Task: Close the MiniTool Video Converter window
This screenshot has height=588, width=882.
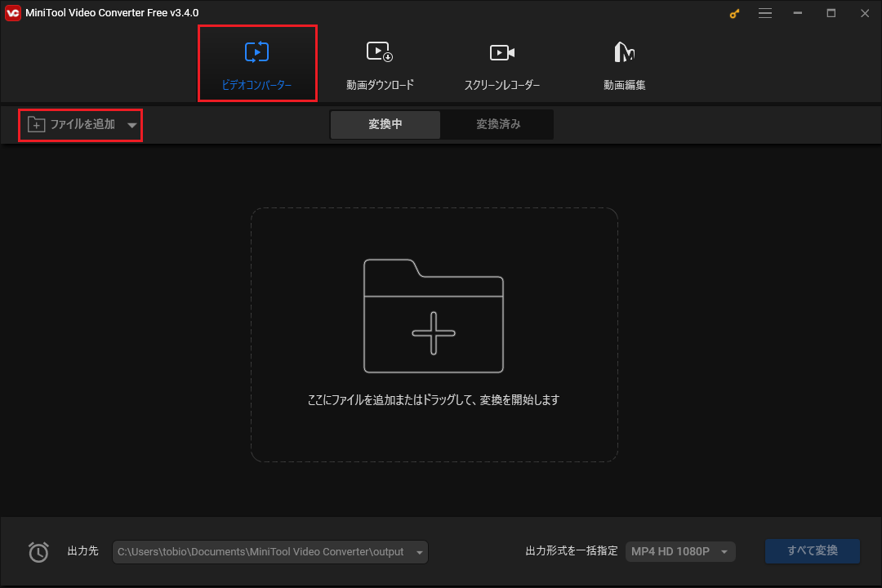Action: point(865,13)
